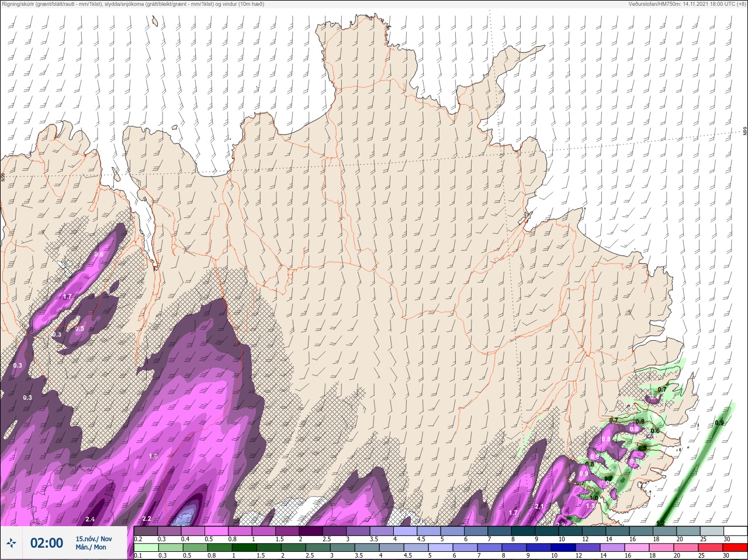Click the 2.1 precipitation value on the map
The image size is (748, 560).
point(539,506)
